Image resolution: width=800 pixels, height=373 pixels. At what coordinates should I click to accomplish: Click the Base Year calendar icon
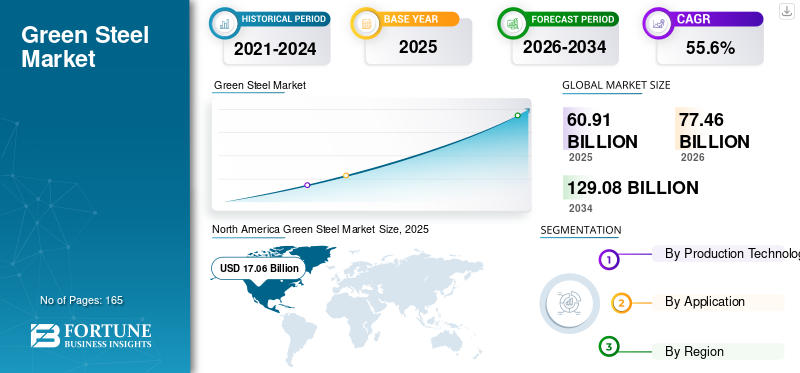tap(366, 23)
